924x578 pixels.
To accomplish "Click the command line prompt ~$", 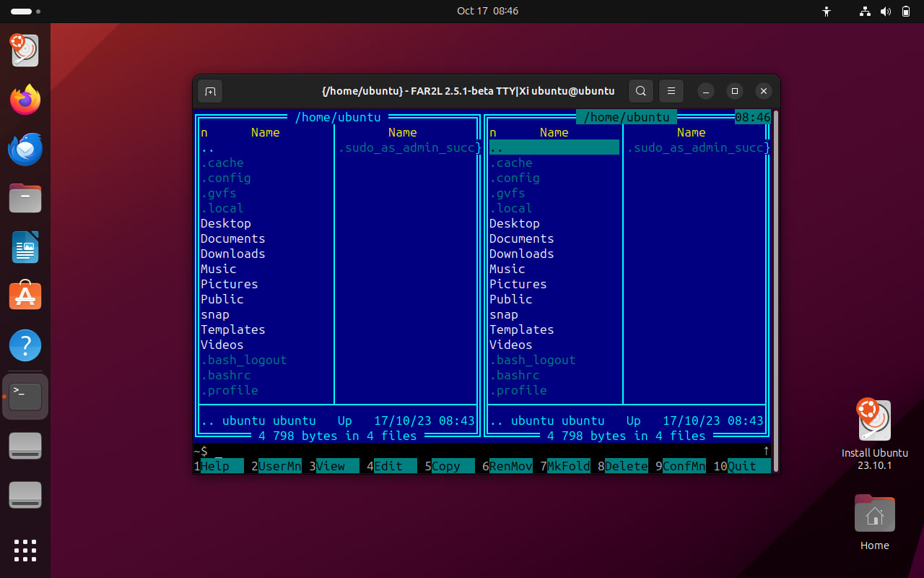I will [201, 451].
